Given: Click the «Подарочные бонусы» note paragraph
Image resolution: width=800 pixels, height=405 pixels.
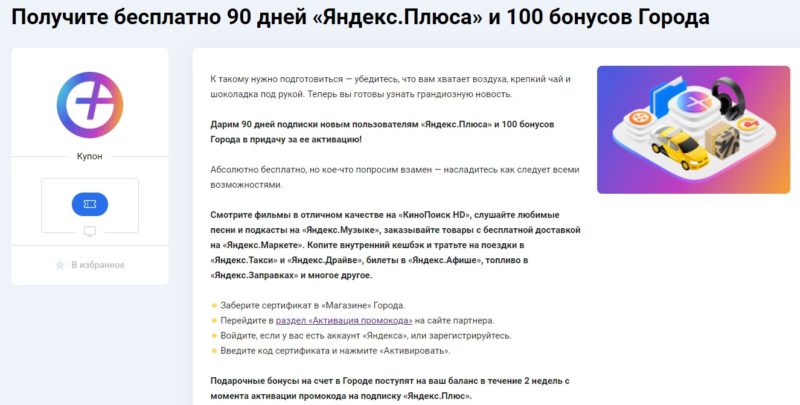Looking at the screenshot, I should tap(390, 389).
